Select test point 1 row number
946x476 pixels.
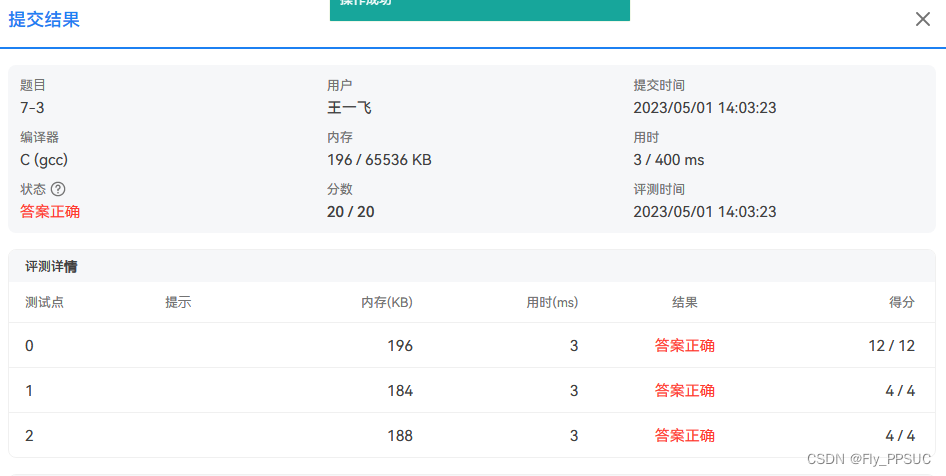29,391
